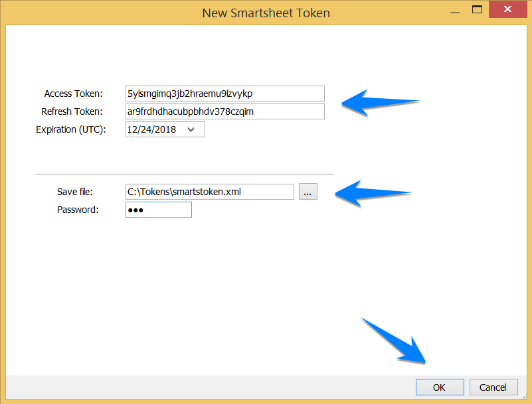Click the Access Token label

click(73, 94)
